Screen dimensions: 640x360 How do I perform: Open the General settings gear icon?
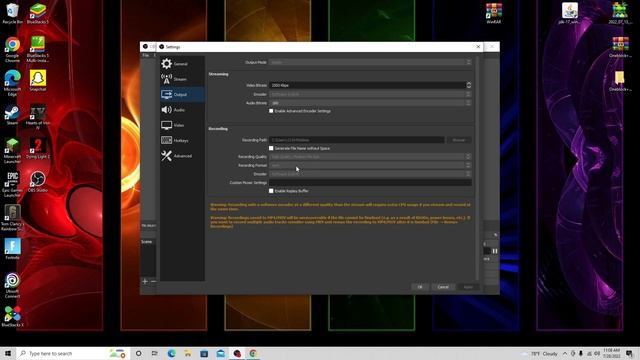point(167,64)
